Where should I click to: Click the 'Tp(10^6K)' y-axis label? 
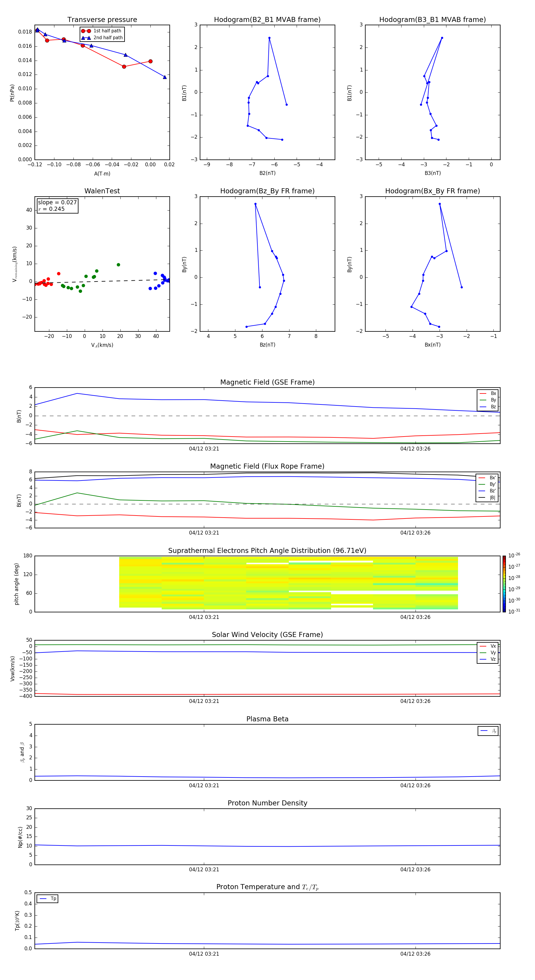coord(17,921)
